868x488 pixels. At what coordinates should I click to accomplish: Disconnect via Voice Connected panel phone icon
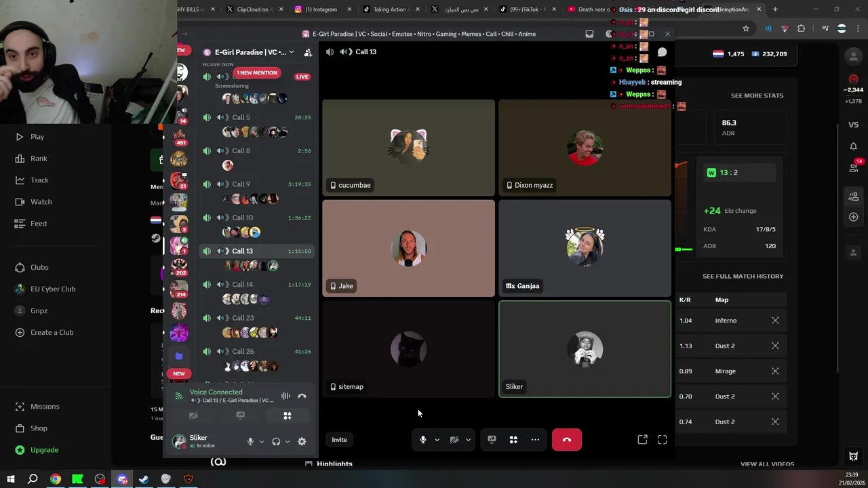point(302,396)
